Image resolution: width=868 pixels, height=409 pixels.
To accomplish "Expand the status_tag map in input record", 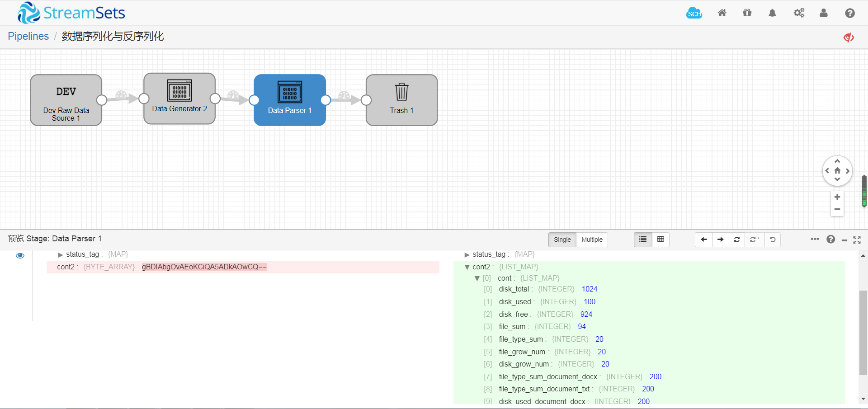I will [61, 254].
